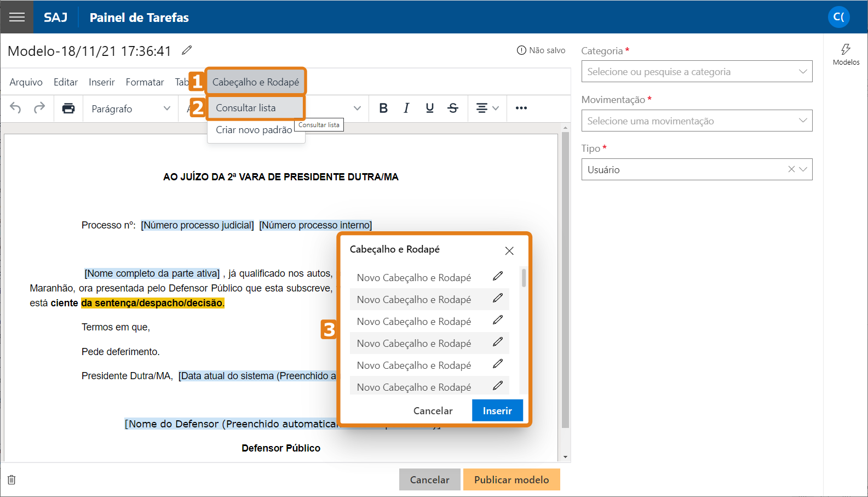The width and height of the screenshot is (868, 497).
Task: Open the Formatar menu
Action: [x=145, y=82]
